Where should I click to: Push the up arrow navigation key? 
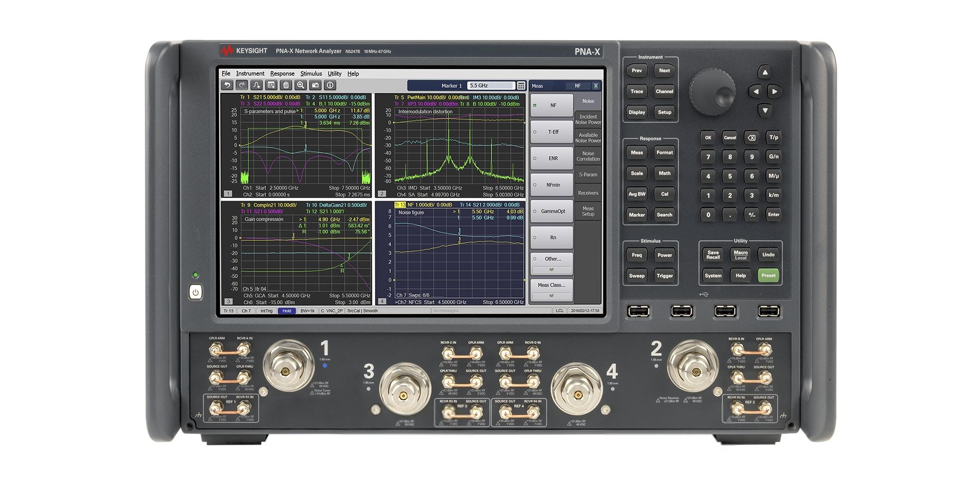[x=765, y=73]
